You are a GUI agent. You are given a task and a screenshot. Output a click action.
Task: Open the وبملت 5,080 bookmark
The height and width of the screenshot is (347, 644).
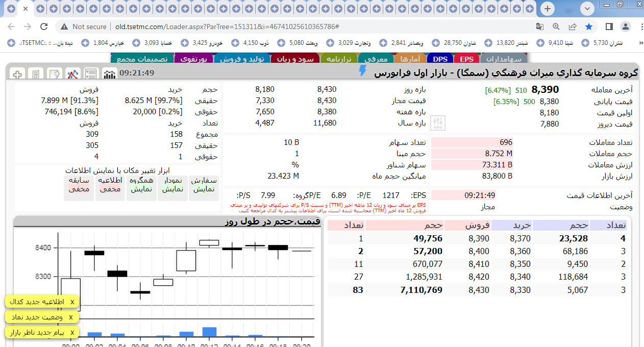pos(299,43)
